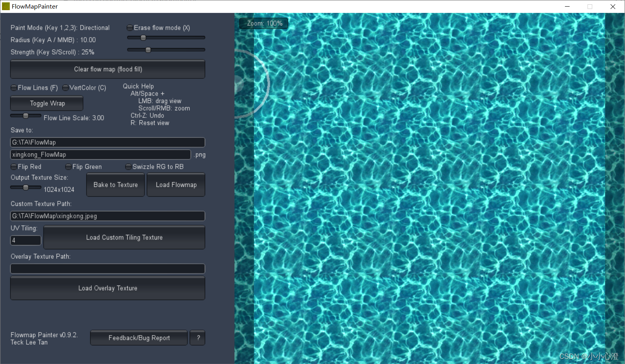625x364 pixels.
Task: Enable Swizzle RG to RB
Action: click(x=128, y=167)
